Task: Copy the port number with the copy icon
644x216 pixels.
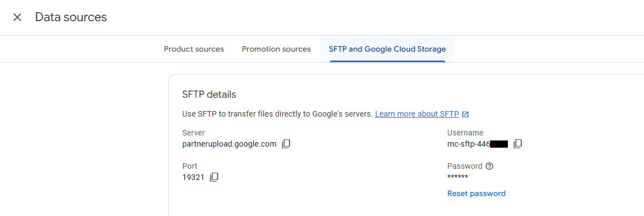Action: pyautogui.click(x=213, y=177)
